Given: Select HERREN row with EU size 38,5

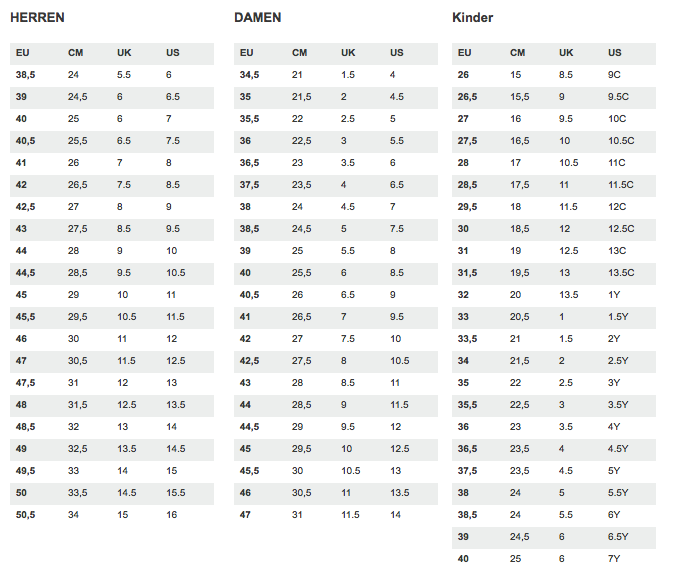Looking at the screenshot, I should 112,75.
